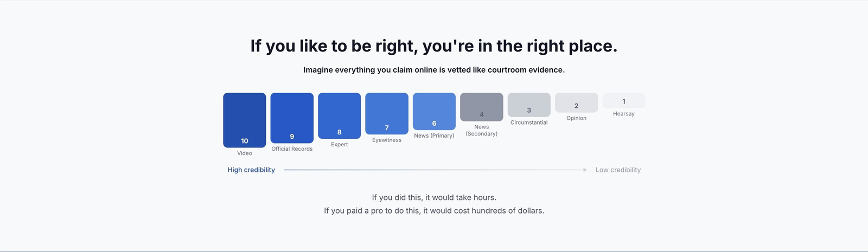
Task: Click the dark blue Video bar numbered 10
Action: click(245, 120)
